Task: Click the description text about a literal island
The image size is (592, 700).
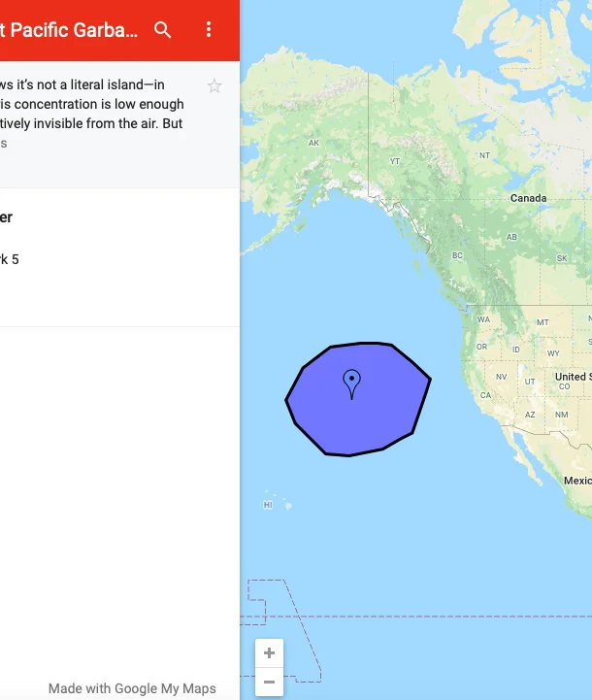Action: click(91, 104)
